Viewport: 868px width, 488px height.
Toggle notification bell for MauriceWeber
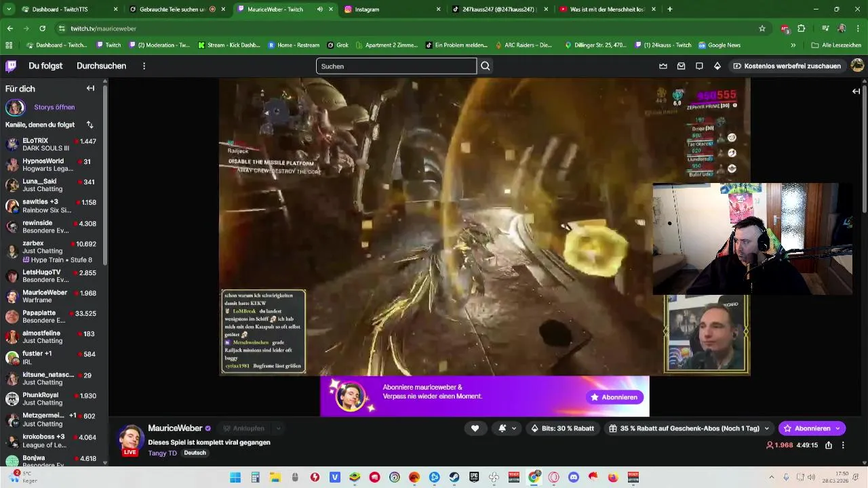502,428
